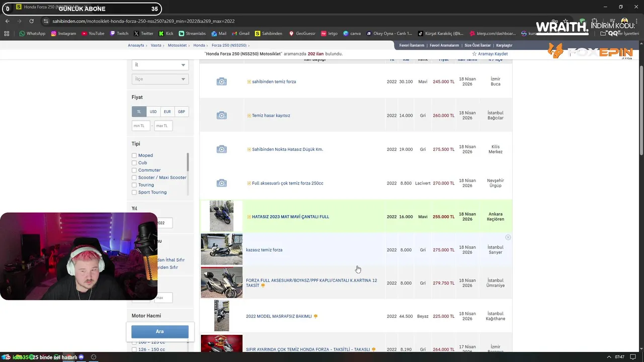Click the browser back arrow
The width and height of the screenshot is (644, 362).
click(x=8, y=21)
